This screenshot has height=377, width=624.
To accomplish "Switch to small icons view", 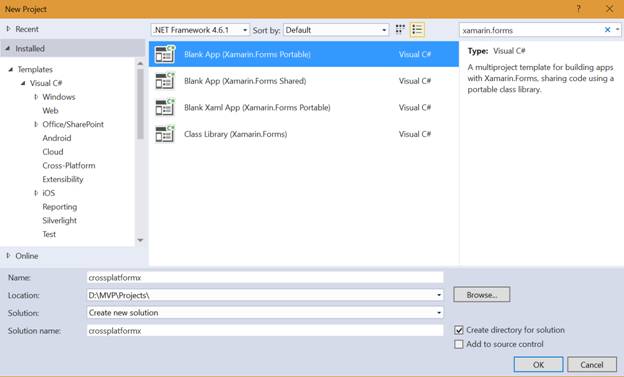I will (400, 29).
